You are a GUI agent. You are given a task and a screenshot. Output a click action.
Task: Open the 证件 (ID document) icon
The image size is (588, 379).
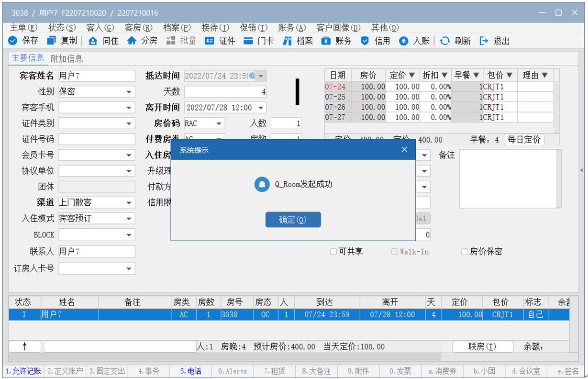(x=209, y=41)
